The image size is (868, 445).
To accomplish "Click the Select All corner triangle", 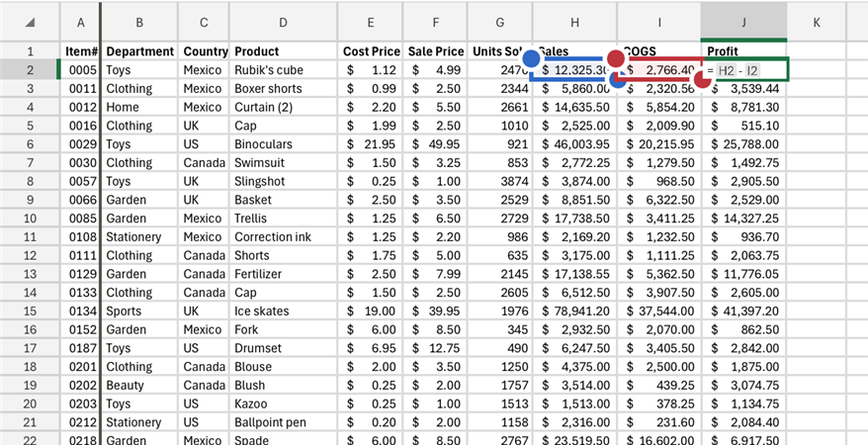I will [x=30, y=22].
